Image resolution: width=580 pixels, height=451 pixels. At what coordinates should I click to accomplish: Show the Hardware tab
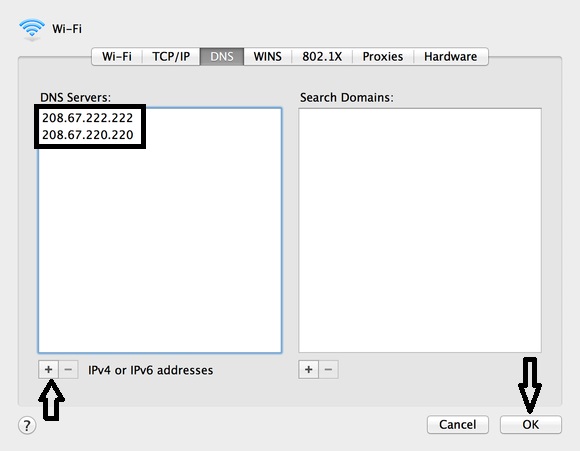[451, 57]
